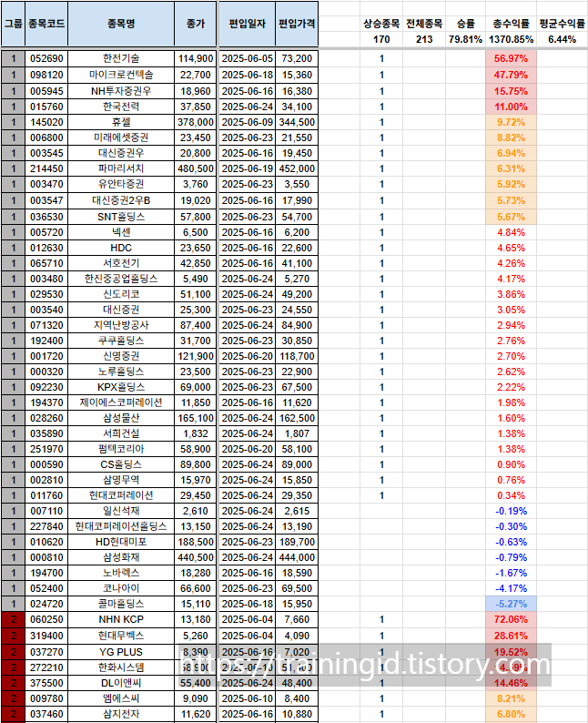Click the HD현대미포 name cell
Screen dimensions: 588x723
click(x=121, y=543)
